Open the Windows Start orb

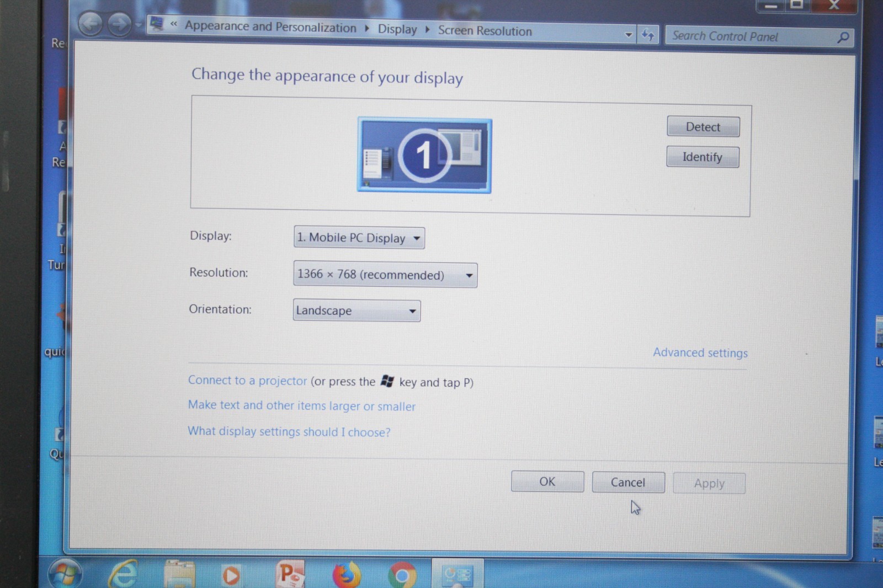65,573
